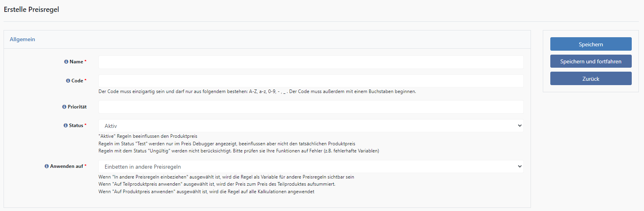This screenshot has width=644, height=211.
Task: Click the Code field label
Action: (77, 81)
